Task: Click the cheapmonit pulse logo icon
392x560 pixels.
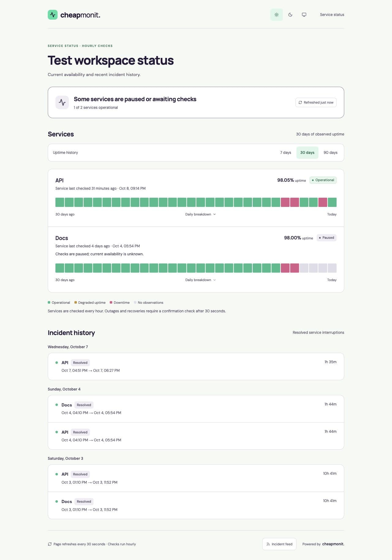Action: (53, 15)
